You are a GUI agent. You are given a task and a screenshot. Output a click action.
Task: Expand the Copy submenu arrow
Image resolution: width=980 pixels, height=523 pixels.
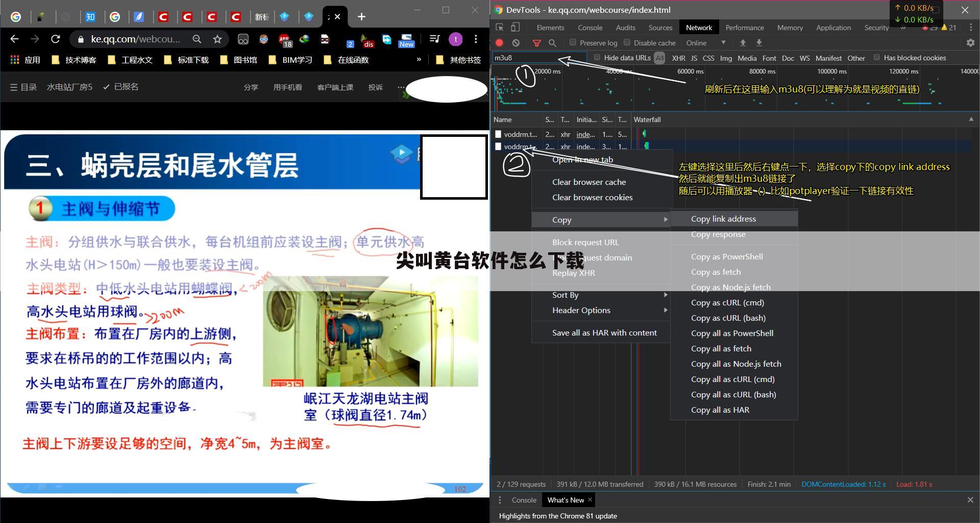coord(666,219)
